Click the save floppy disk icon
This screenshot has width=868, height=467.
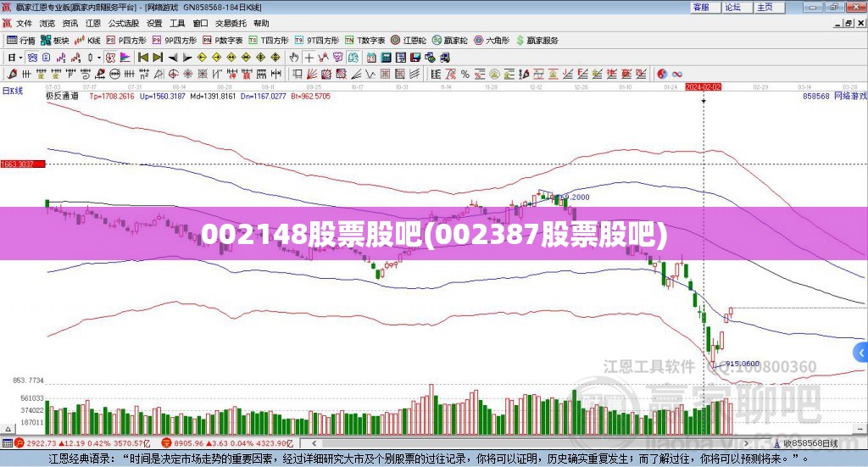click(415, 58)
